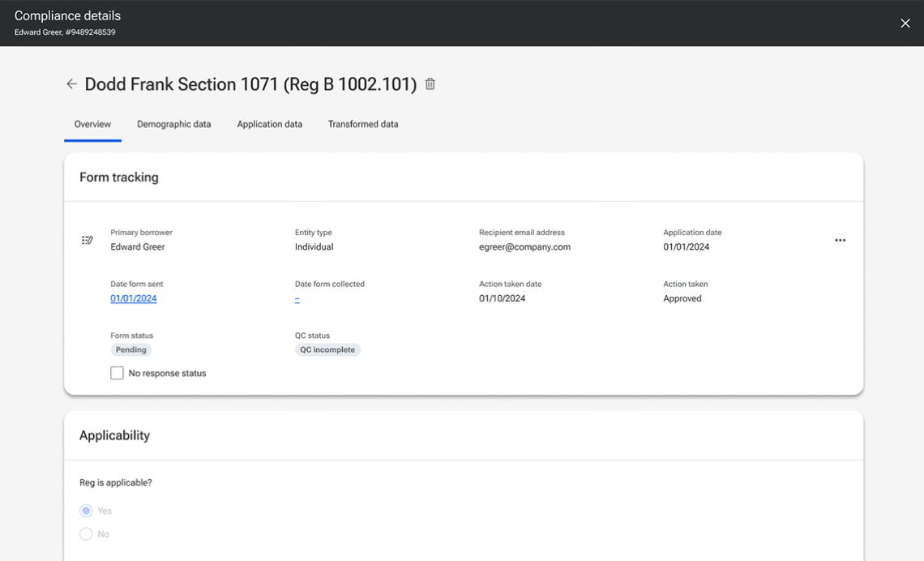Close the Compliance details panel
Screen dimensions: 924x561
905,24
